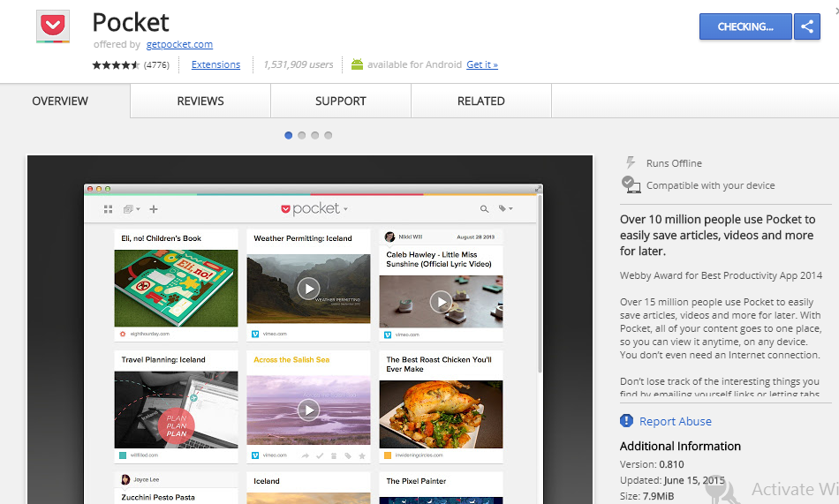The height and width of the screenshot is (504, 839).
Task: Click the Compatible with your device icon
Action: (x=631, y=184)
